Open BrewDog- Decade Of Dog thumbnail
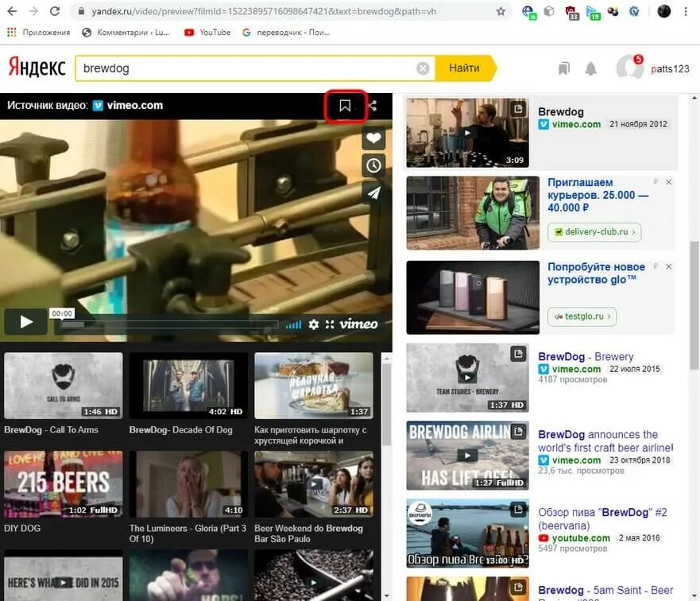 click(x=188, y=386)
